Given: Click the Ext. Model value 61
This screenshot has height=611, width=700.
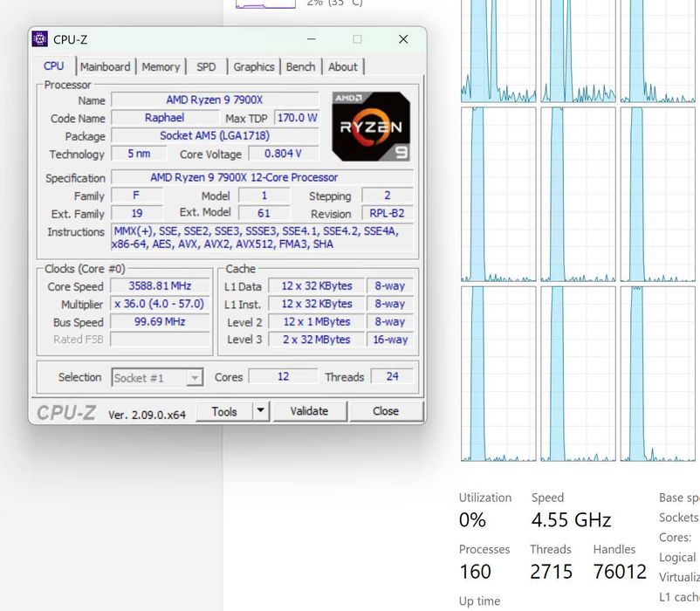Looking at the screenshot, I should click(x=264, y=213).
